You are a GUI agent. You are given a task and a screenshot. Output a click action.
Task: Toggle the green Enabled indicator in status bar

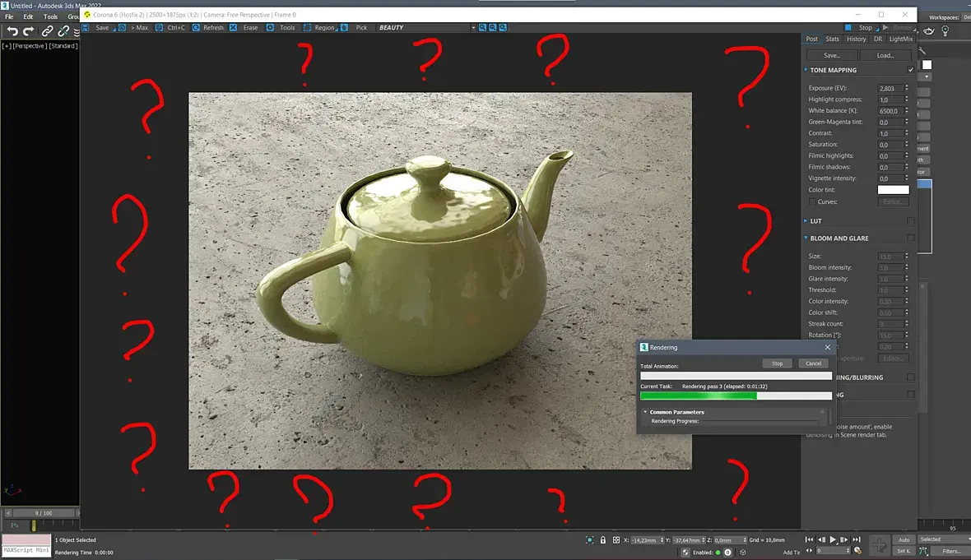point(718,553)
